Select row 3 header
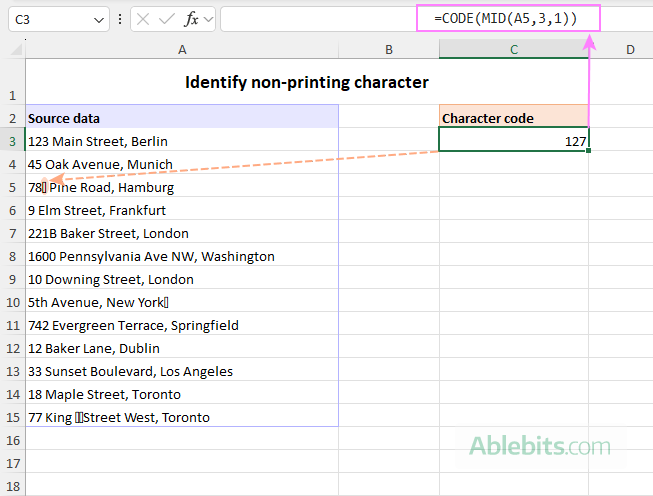This screenshot has width=653, height=496. [12, 141]
